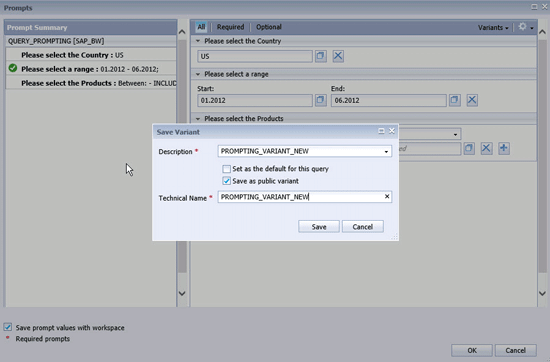This screenshot has width=550, height=362.
Task: Open the Variants dropdown menu
Action: point(493,27)
